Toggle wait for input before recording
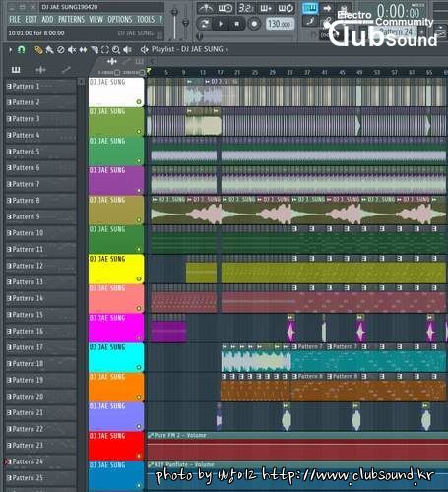 tap(225, 8)
